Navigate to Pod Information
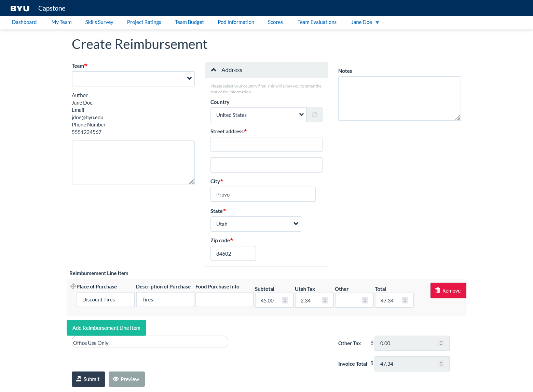The image size is (533, 392). tap(236, 22)
